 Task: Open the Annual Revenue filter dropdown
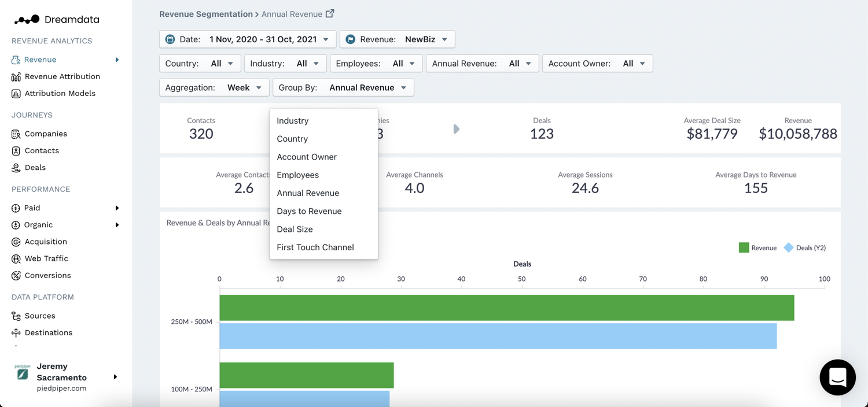click(x=483, y=64)
